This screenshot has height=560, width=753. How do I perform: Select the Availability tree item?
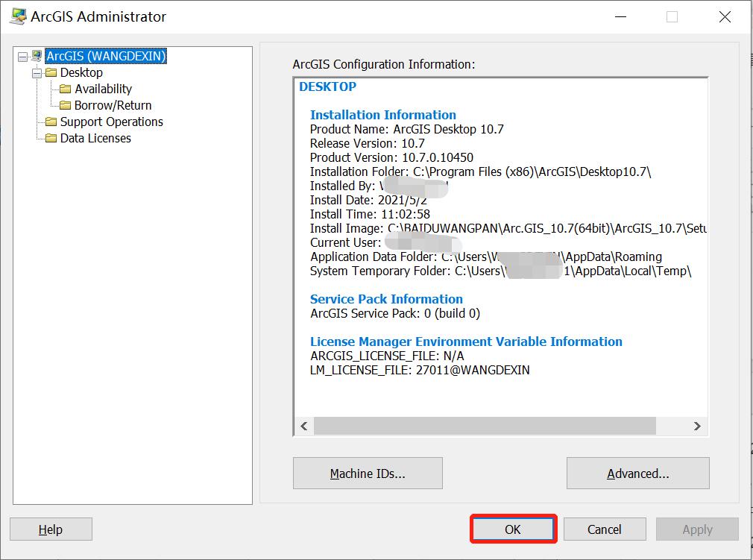tap(103, 89)
